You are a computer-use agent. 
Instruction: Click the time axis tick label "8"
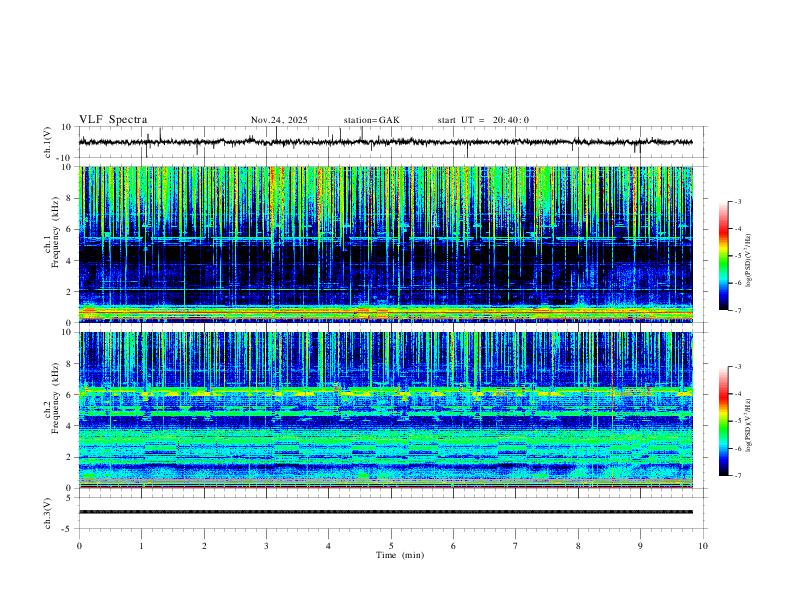coord(578,546)
